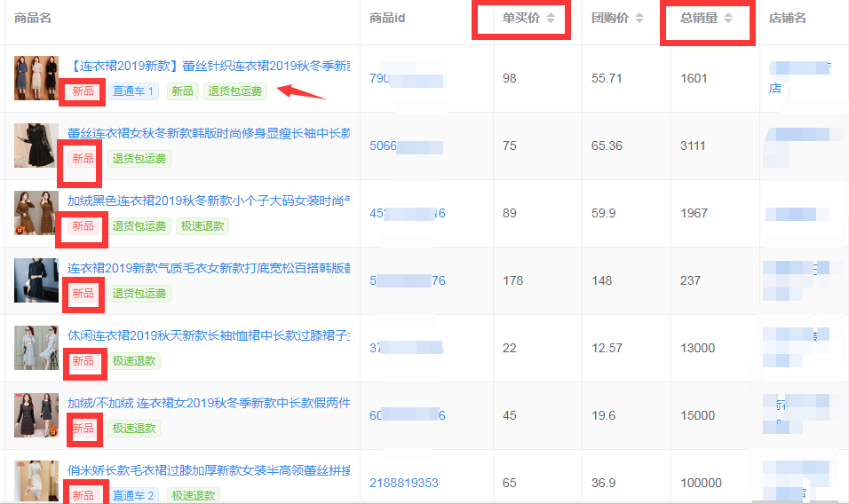Image resolution: width=849 pixels, height=504 pixels.
Task: Click thumbnail of 加绒/不加绒 连衣裙 item
Action: [36, 415]
